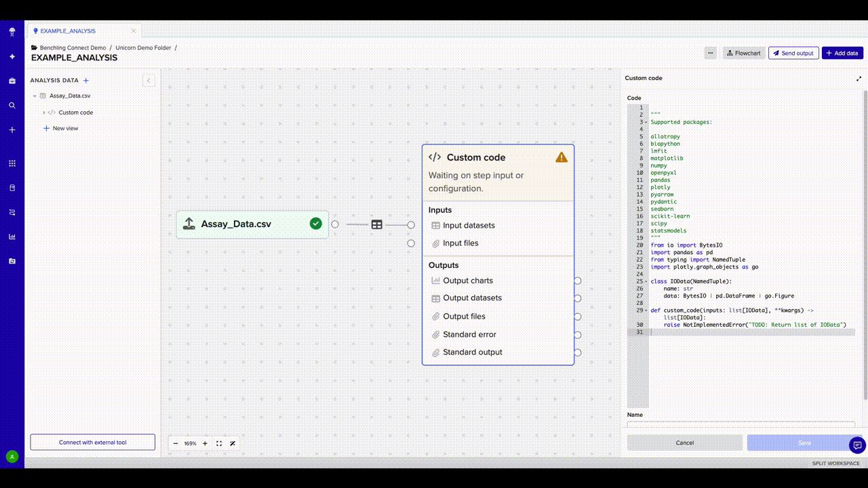Fold the custom_code function at line 29
Viewport: 868px width, 488px height.
[x=646, y=310]
